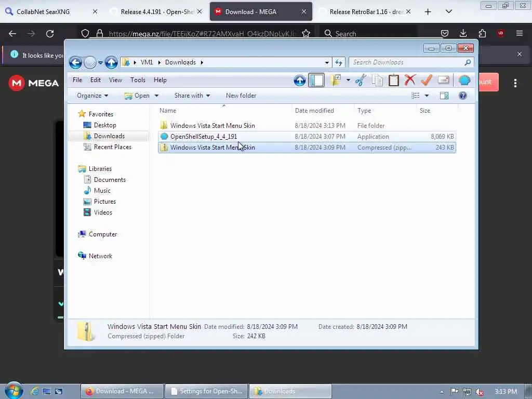Open the Organize dropdown
The height and width of the screenshot is (399, 532).
92,96
